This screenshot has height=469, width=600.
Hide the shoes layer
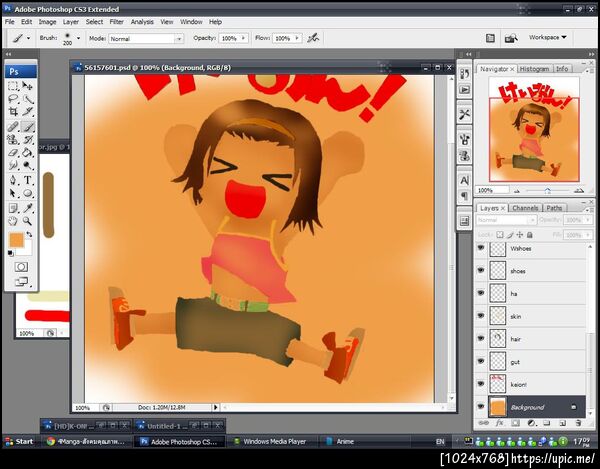click(481, 270)
